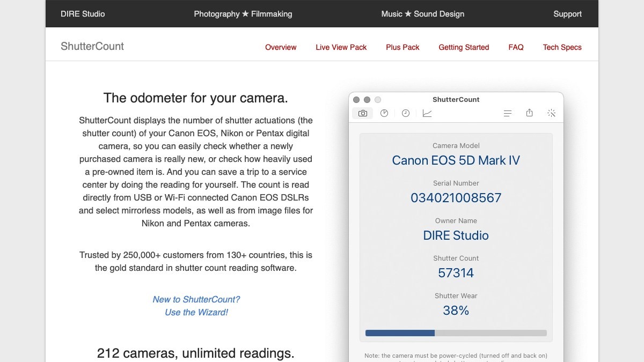This screenshot has height=362, width=644.
Task: Click the 'Shutter Wear' label
Action: tap(456, 295)
